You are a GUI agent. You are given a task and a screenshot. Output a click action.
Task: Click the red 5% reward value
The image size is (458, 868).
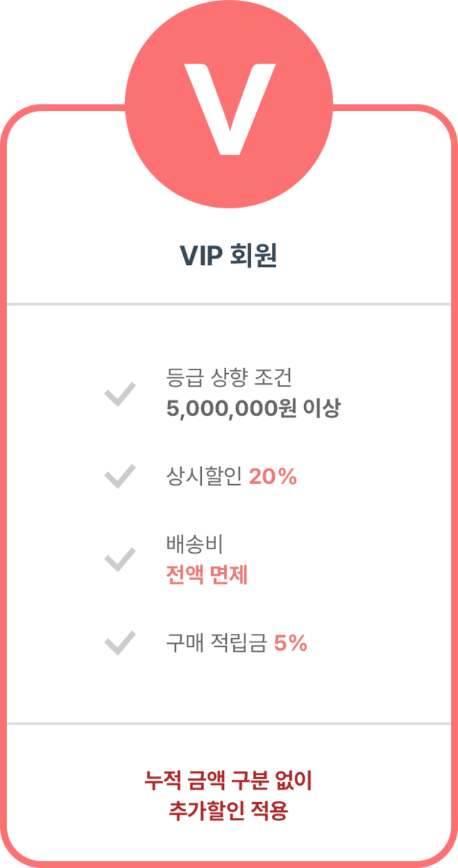[291, 643]
